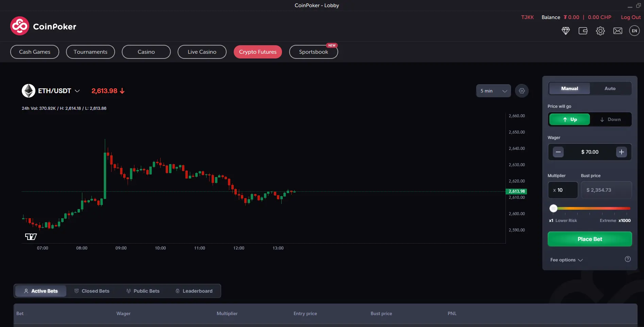Viewport: 644px width, 327px height.
Task: Open the 5 min timeframe dropdown
Action: click(x=493, y=91)
